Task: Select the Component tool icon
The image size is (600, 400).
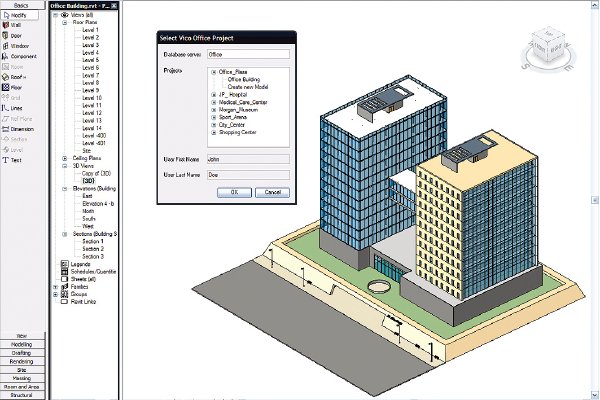Action: 5,56
